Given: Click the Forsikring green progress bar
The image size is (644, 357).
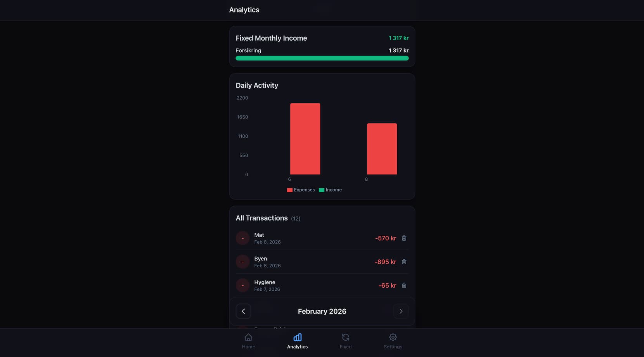Looking at the screenshot, I should pos(322,58).
